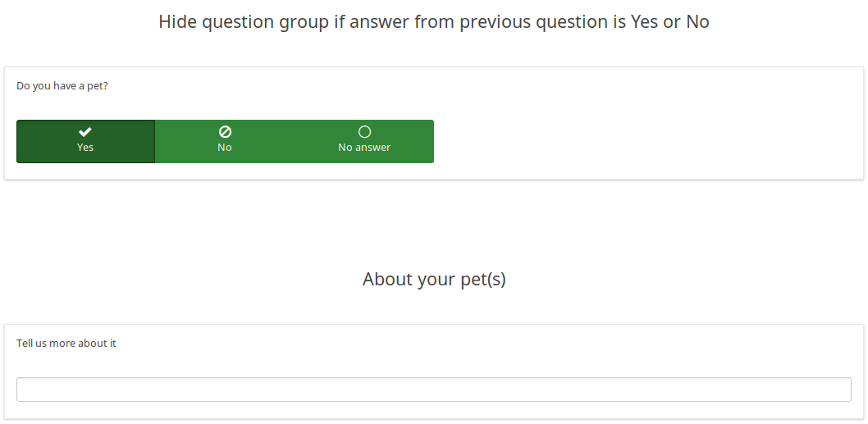Click the checkmark icon on Yes button
868x424 pixels.
[x=85, y=131]
